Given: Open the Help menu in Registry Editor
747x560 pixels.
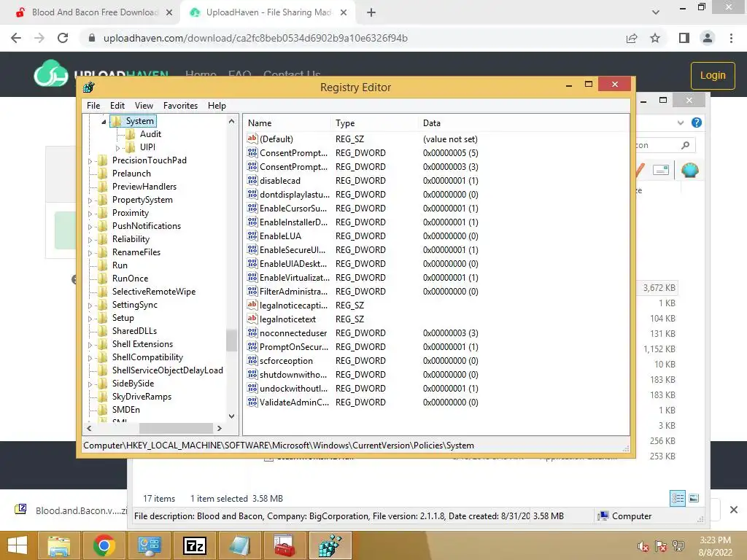Looking at the screenshot, I should click(217, 106).
